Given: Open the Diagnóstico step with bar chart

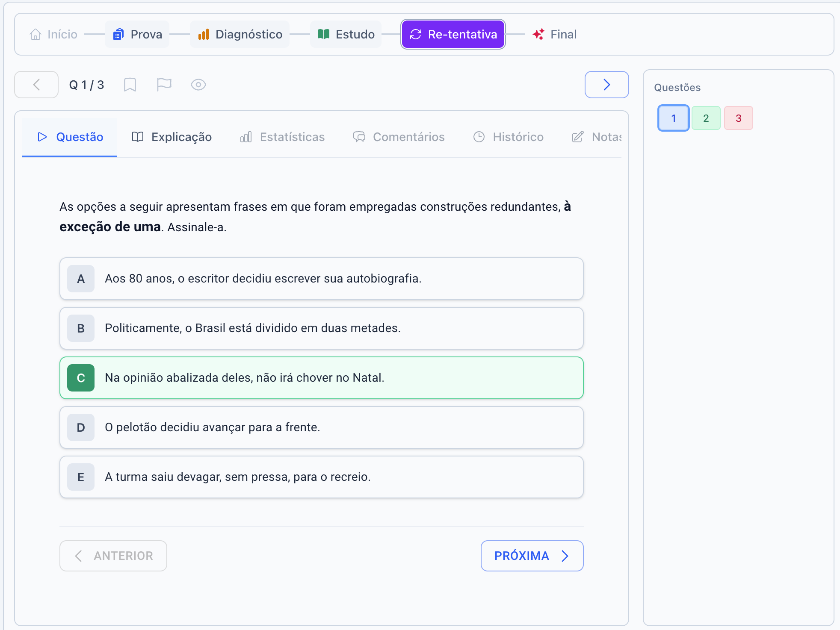Looking at the screenshot, I should click(240, 34).
